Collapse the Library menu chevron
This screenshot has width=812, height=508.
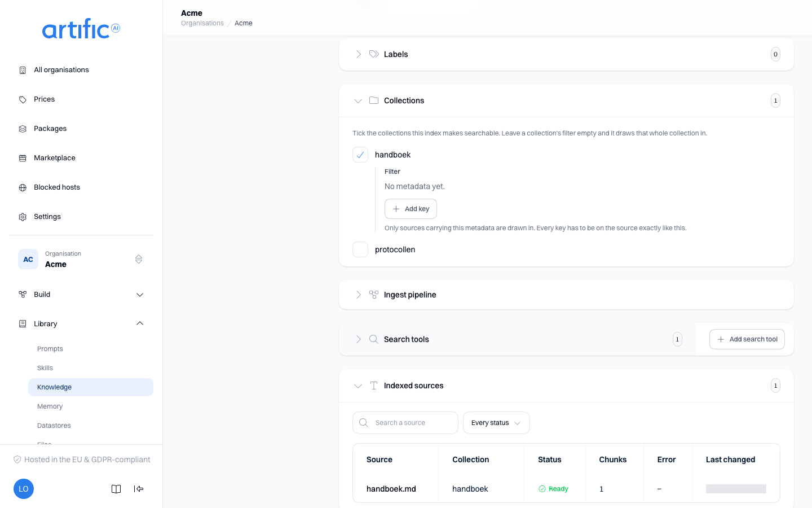click(x=140, y=324)
